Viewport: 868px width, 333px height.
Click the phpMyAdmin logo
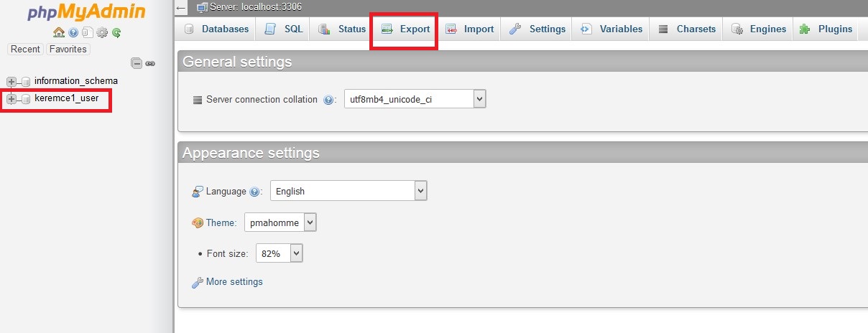coord(86,12)
